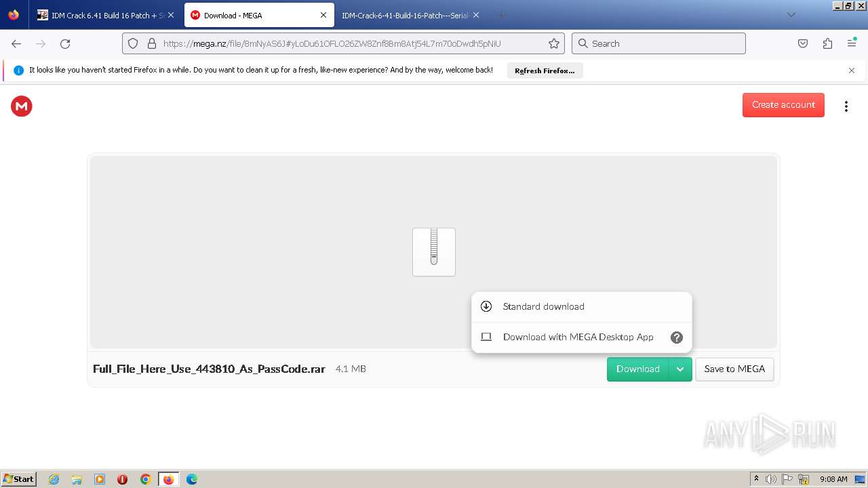This screenshot has height=488, width=868.
Task: Click the Create account button
Action: (x=783, y=105)
